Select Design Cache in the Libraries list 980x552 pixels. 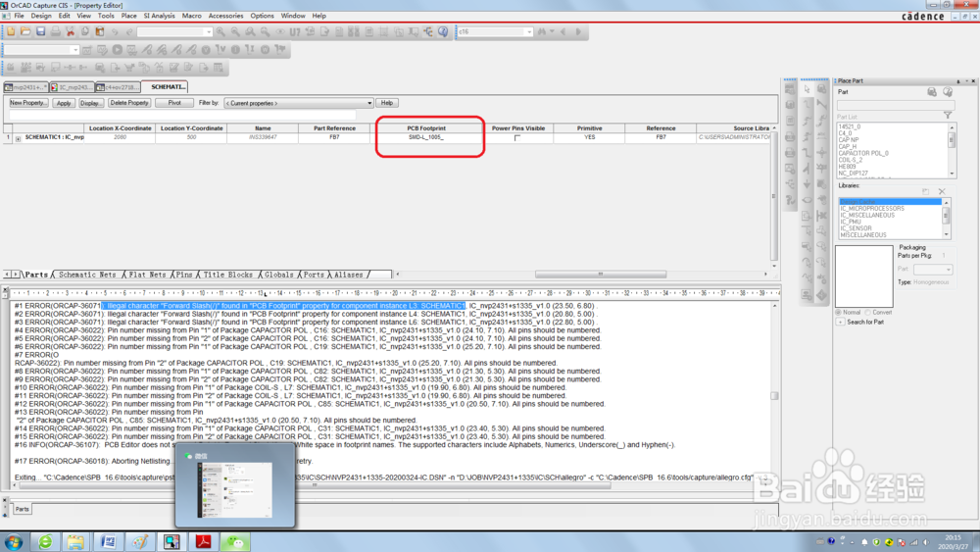pos(891,201)
